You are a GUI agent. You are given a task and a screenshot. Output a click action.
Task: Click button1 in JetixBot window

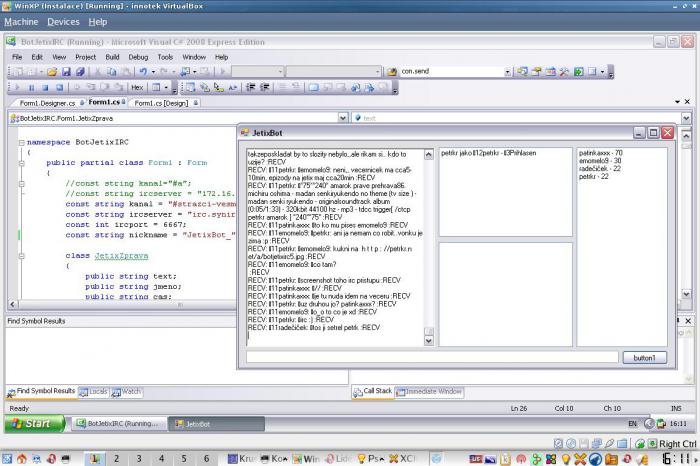(645, 358)
